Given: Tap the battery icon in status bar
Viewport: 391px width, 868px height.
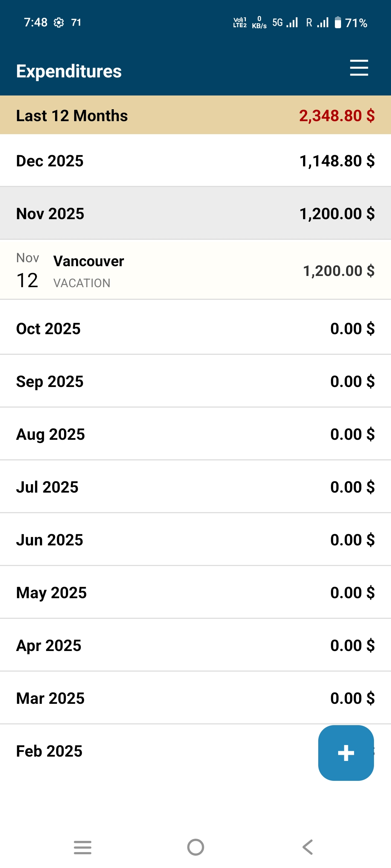Looking at the screenshot, I should coord(337,22).
